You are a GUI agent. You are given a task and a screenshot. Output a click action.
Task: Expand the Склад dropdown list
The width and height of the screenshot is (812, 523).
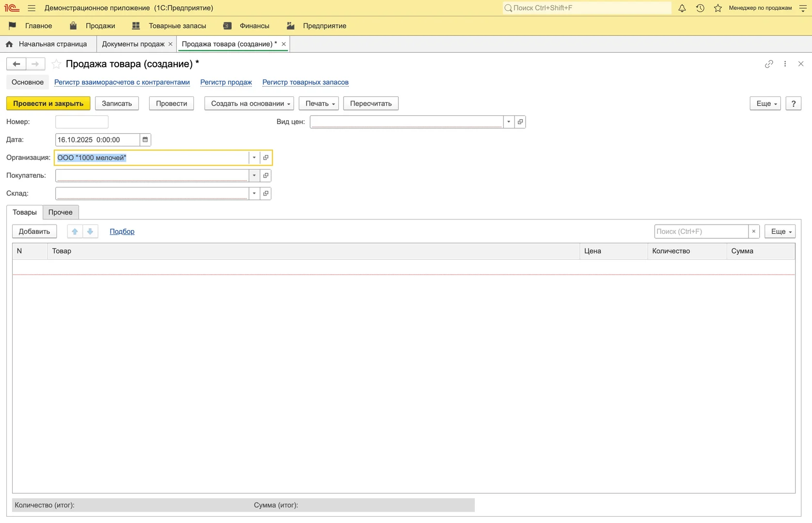[x=254, y=193]
